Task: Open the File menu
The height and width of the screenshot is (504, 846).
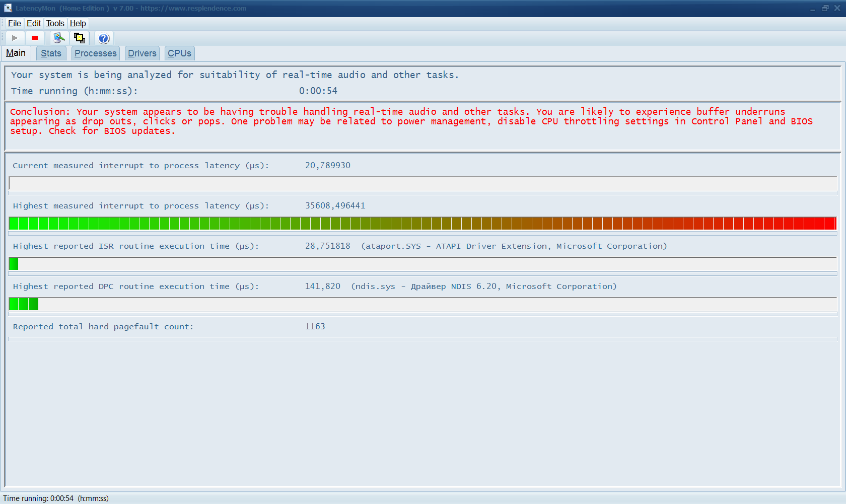Action: point(15,23)
